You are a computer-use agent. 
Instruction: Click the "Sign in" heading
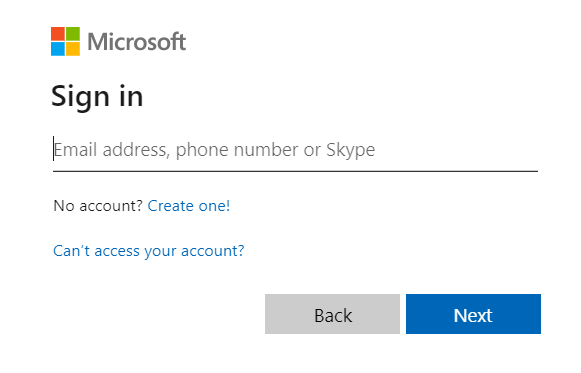pyautogui.click(x=97, y=97)
